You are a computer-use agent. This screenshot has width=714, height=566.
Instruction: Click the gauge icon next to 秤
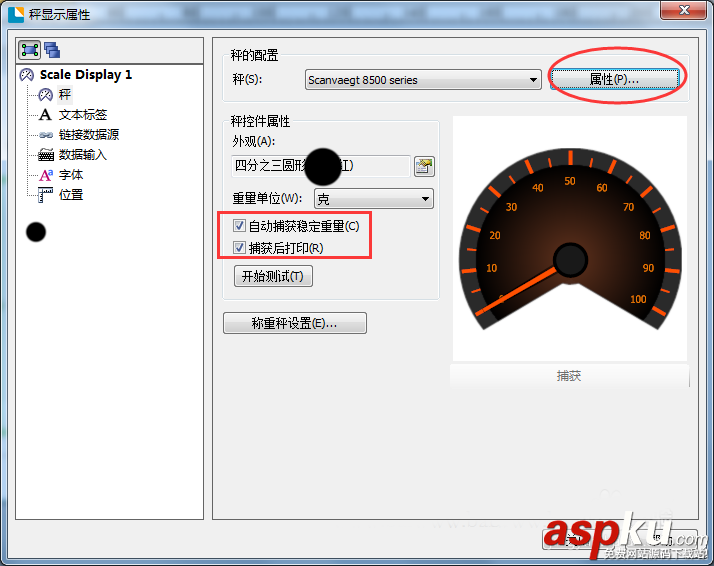pyautogui.click(x=46, y=95)
